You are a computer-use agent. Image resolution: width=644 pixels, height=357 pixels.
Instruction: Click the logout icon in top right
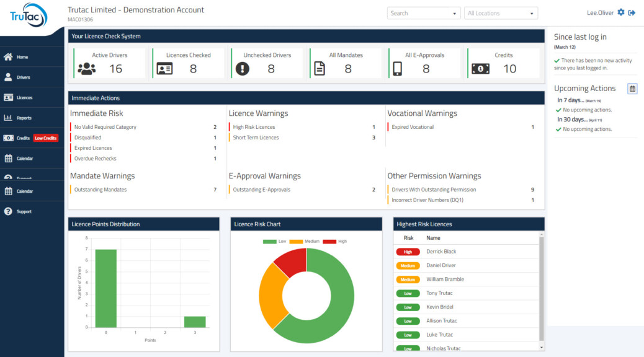click(x=632, y=13)
